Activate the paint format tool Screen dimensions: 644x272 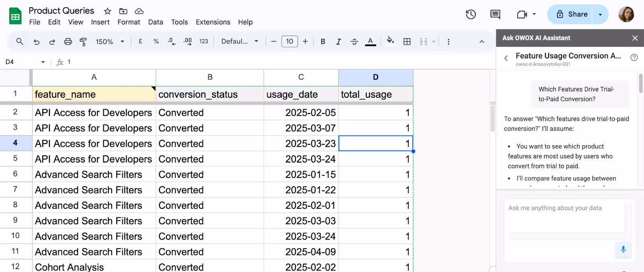83,41
